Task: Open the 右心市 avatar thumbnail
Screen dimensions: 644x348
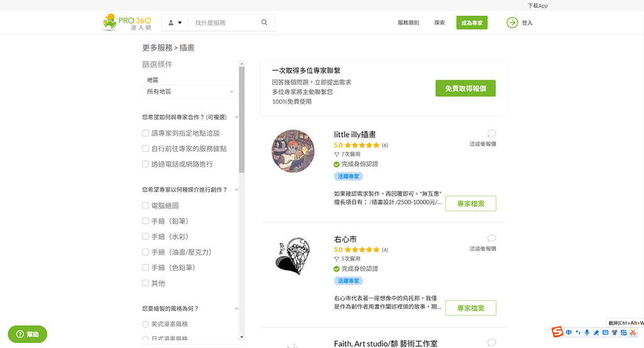Action: coord(293,256)
